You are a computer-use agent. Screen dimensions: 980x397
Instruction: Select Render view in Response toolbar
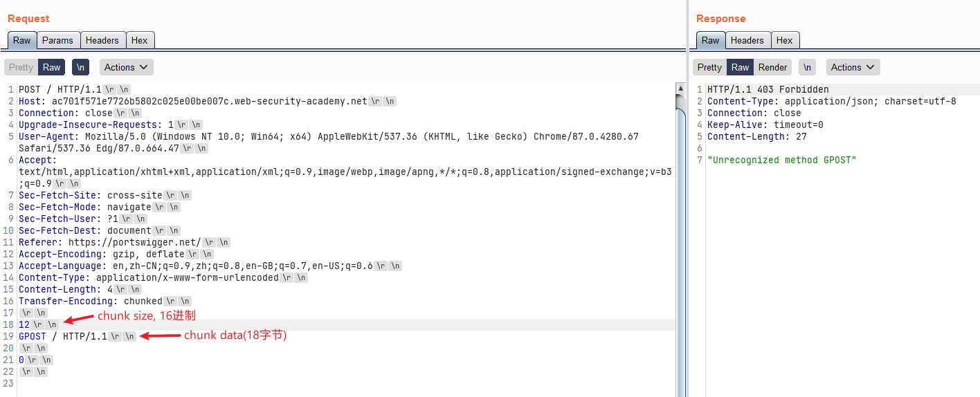pyautogui.click(x=772, y=67)
